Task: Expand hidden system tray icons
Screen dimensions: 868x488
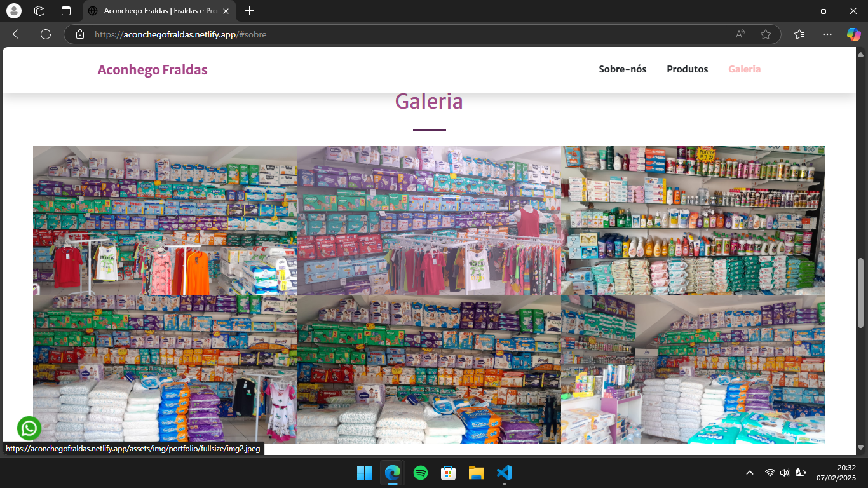Action: (749, 473)
